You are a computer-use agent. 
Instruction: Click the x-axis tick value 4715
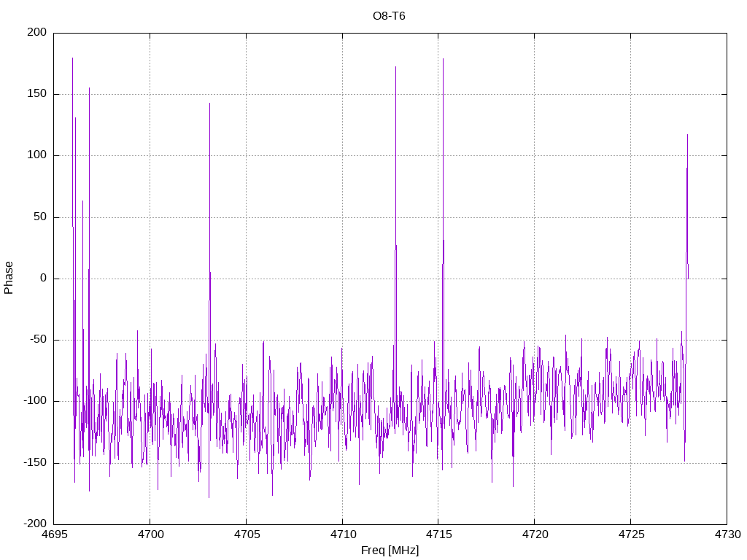[438, 534]
